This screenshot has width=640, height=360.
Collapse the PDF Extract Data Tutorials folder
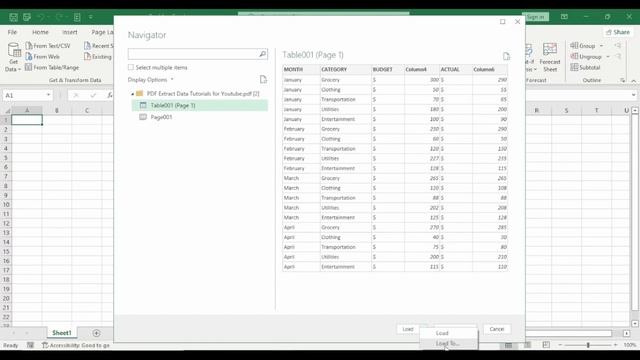pyautogui.click(x=132, y=94)
